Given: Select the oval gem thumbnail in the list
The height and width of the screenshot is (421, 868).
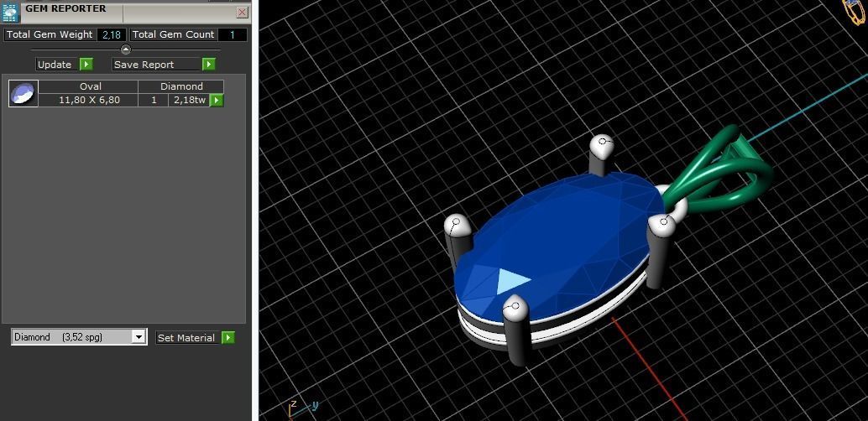Looking at the screenshot, I should (24, 93).
